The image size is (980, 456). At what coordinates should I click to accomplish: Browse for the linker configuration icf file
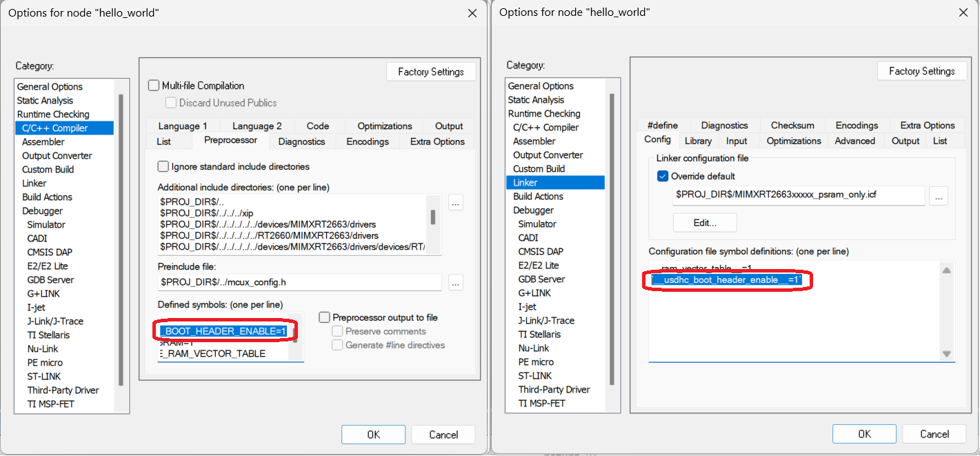(938, 196)
